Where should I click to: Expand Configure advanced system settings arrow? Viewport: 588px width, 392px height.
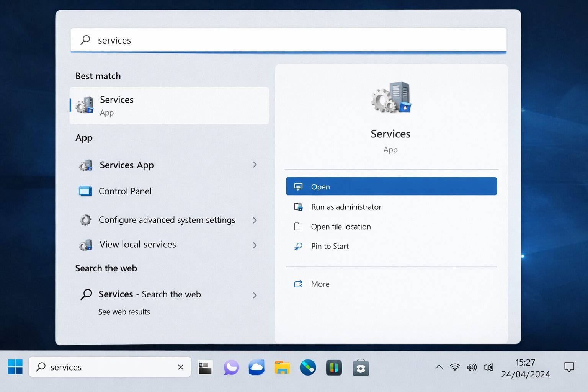click(x=255, y=220)
